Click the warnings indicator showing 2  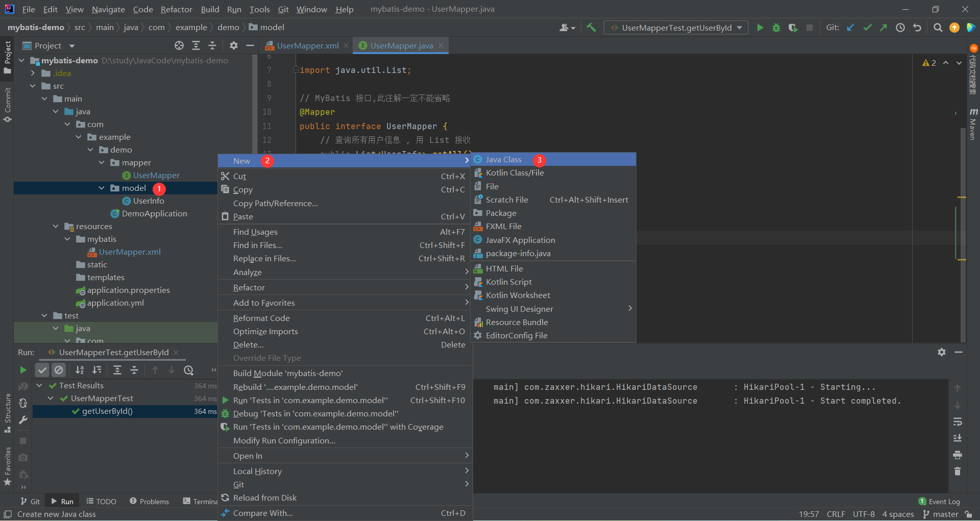point(929,63)
